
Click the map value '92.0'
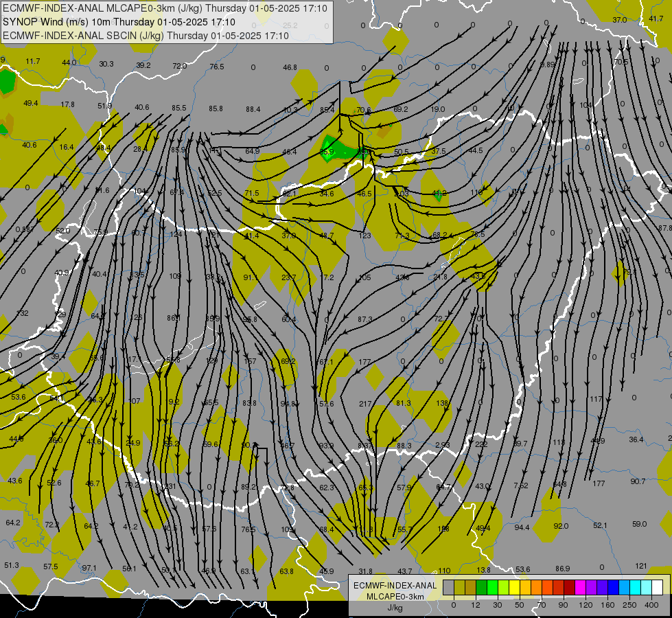[x=561, y=526]
